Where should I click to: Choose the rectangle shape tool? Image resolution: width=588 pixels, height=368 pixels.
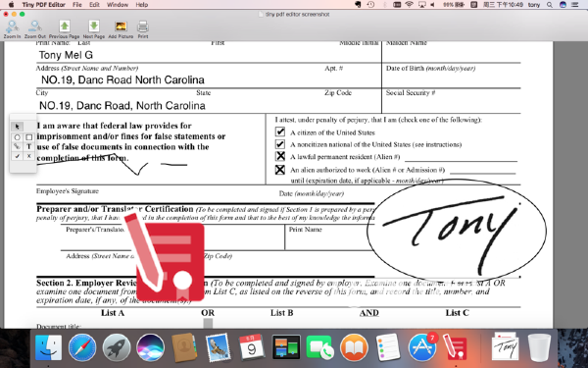[28, 137]
